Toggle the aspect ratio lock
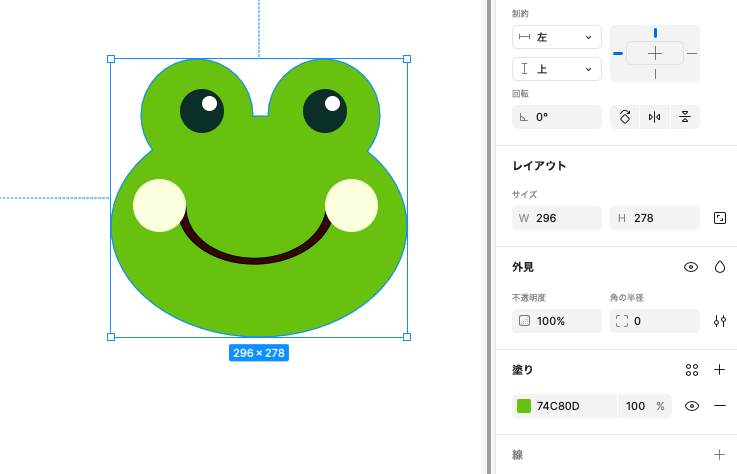 click(719, 218)
